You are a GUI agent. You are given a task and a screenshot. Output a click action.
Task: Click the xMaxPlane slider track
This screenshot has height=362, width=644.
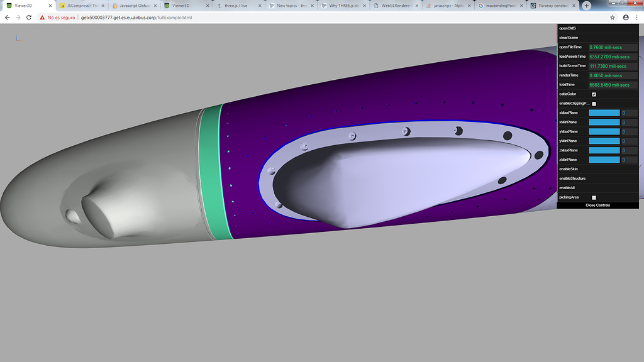[604, 112]
